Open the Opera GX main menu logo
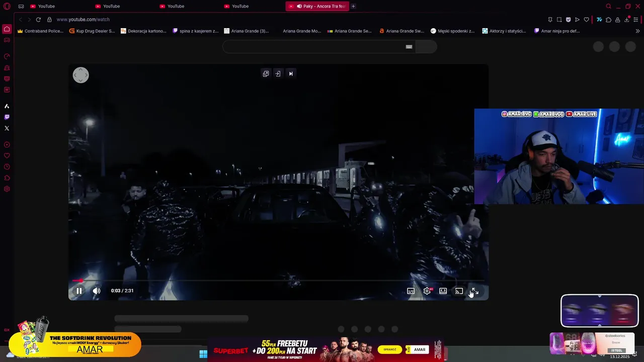The image size is (644, 362). point(7,7)
